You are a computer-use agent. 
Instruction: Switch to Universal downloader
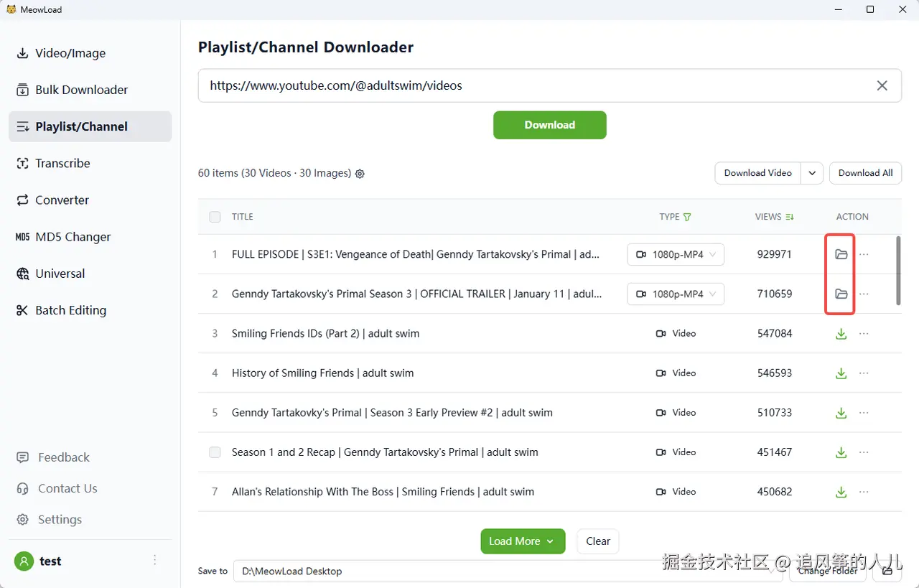pyautogui.click(x=90, y=274)
